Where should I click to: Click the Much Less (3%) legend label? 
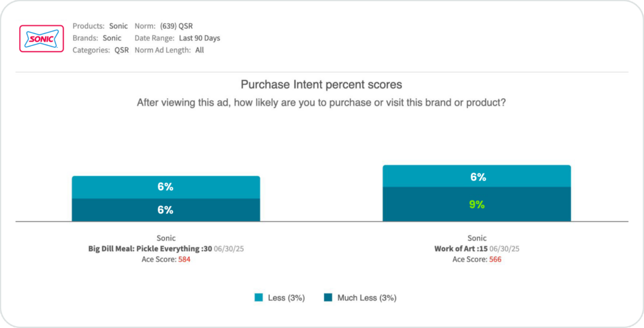click(x=367, y=298)
